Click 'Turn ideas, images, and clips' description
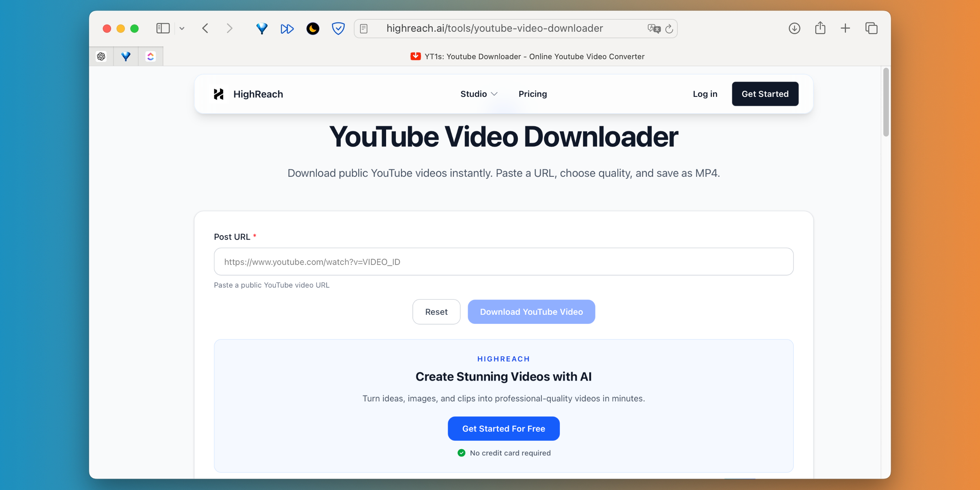980x490 pixels. [503, 398]
